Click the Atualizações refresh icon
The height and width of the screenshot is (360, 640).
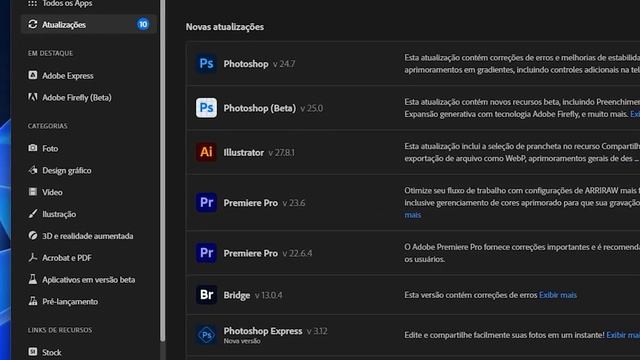pyautogui.click(x=33, y=24)
